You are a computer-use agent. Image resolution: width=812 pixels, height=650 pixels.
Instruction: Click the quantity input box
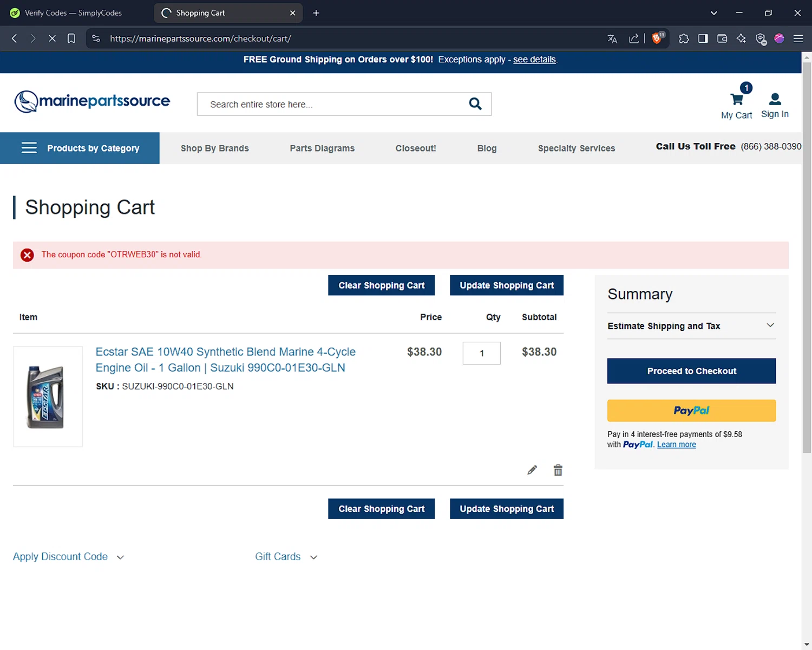481,353
